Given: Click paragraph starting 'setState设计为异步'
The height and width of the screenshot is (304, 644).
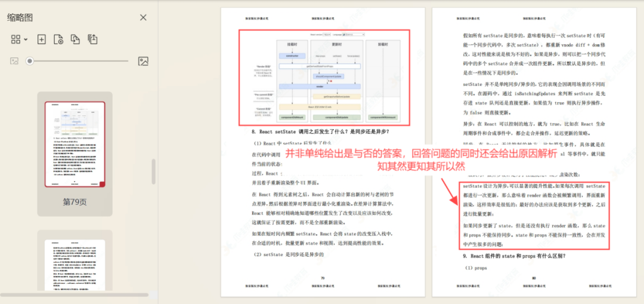Looking at the screenshot, I should tap(534, 200).
